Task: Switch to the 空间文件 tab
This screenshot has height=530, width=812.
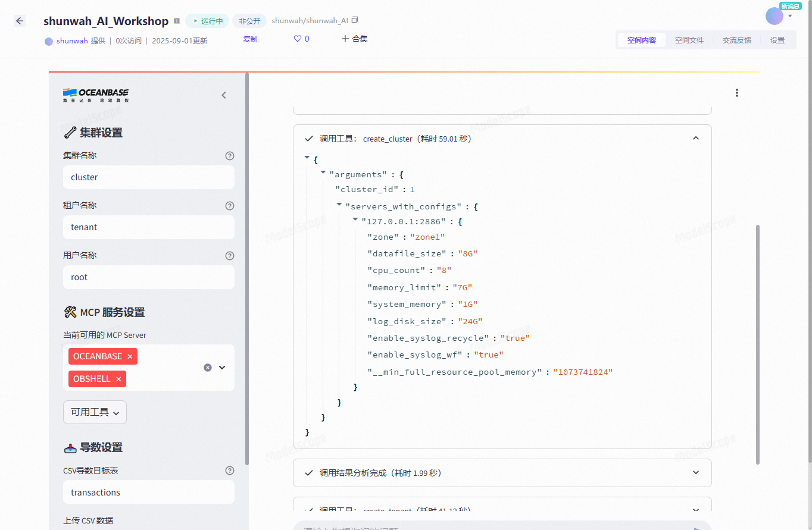Action: (x=689, y=40)
